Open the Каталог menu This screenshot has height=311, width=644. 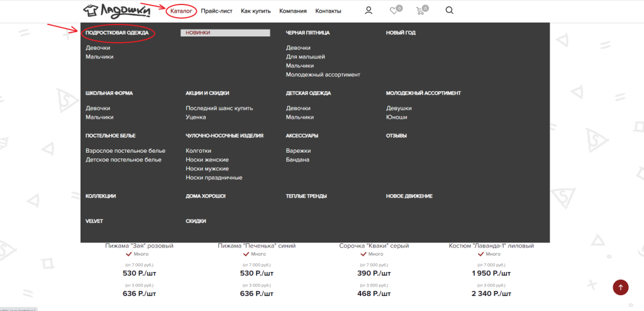tap(181, 11)
